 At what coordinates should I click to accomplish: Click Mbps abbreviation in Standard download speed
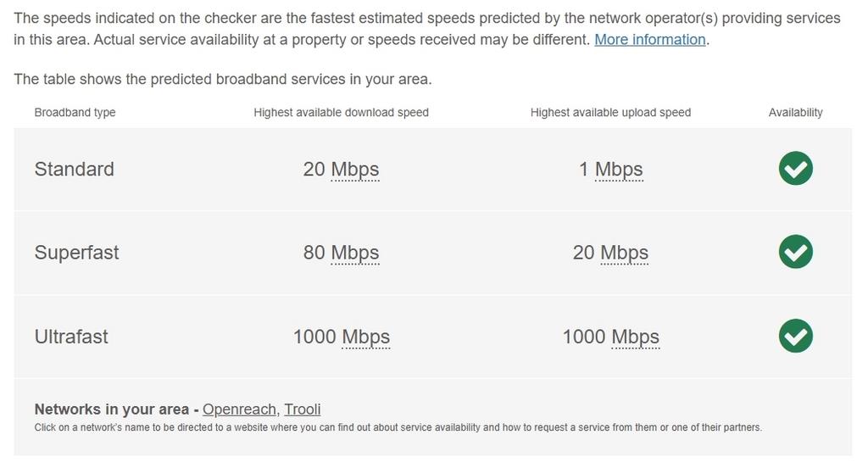point(355,170)
